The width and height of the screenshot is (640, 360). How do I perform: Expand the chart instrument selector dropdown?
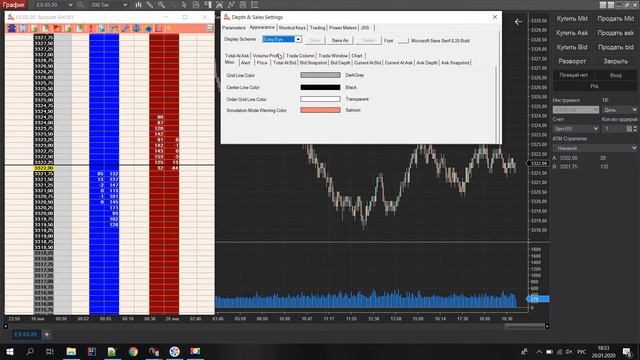(70, 5)
